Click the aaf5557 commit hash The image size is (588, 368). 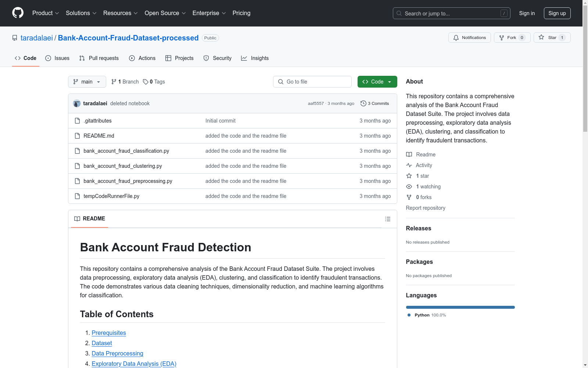(x=316, y=103)
